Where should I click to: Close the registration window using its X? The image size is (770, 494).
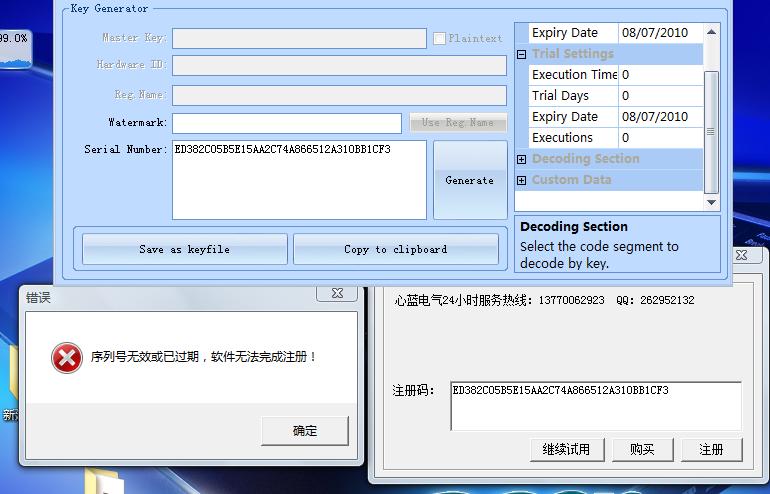point(741,255)
